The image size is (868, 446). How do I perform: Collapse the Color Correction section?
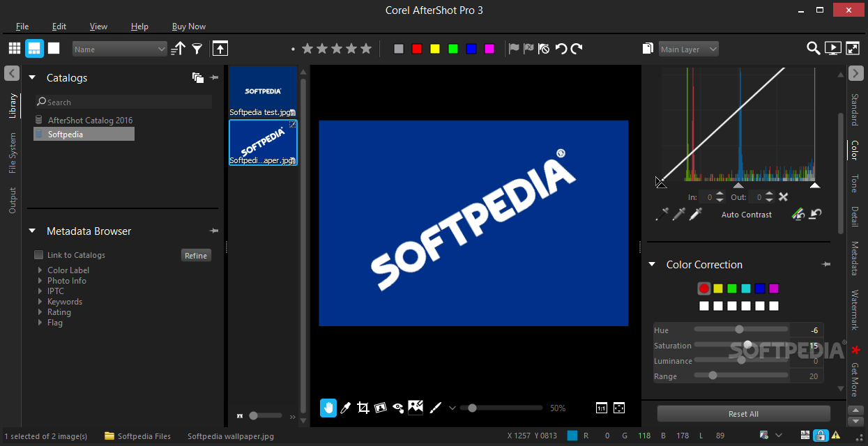pos(652,265)
